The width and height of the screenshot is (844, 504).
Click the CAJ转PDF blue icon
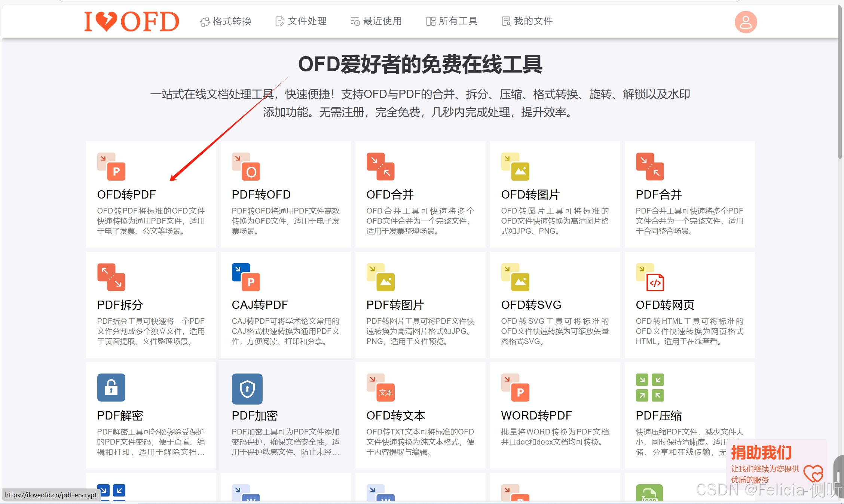tap(246, 277)
